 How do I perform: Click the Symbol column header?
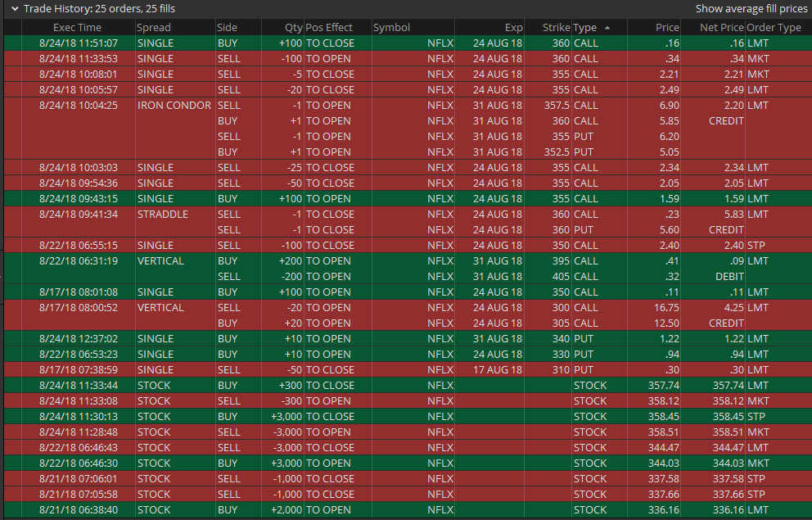[x=391, y=28]
